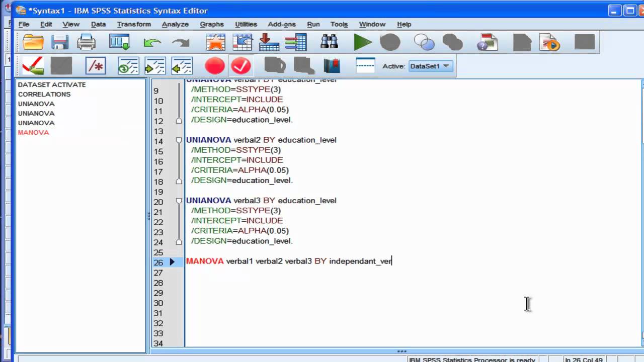Click the Go to Data star icon
The height and width of the screenshot is (362, 644).
point(215,42)
